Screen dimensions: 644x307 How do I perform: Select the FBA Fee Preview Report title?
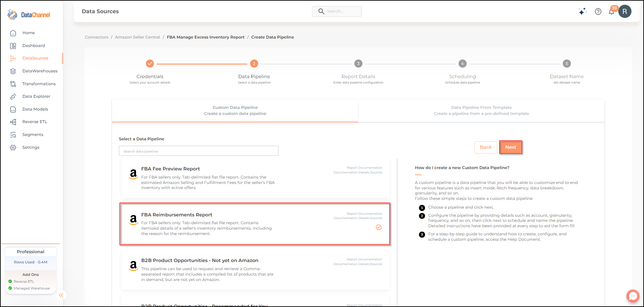point(171,169)
